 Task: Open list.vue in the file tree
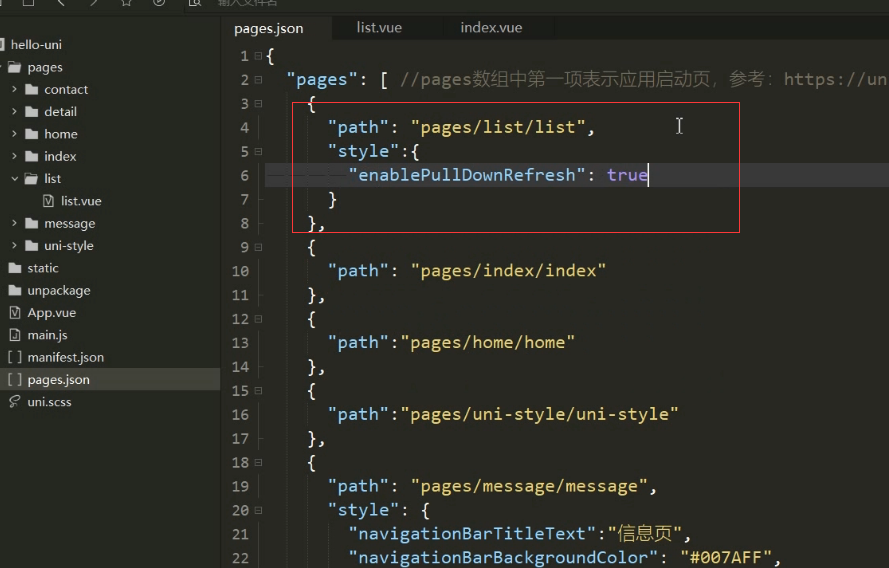click(81, 201)
